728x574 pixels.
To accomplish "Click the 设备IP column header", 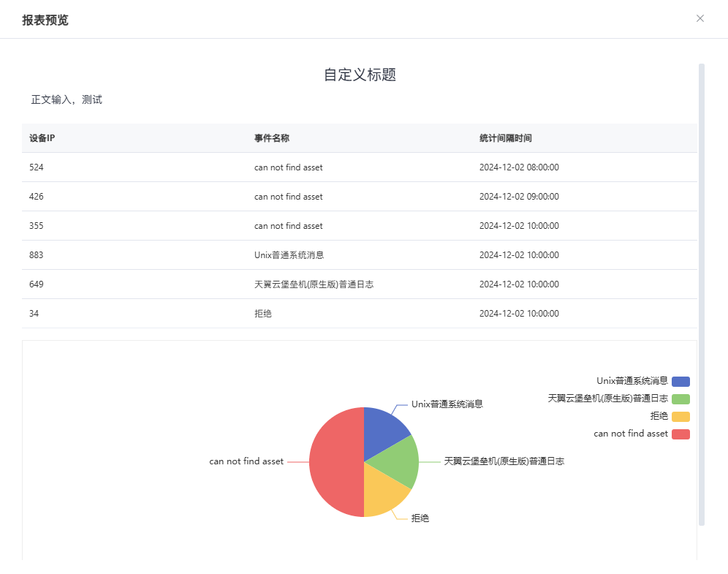I will pyautogui.click(x=42, y=138).
